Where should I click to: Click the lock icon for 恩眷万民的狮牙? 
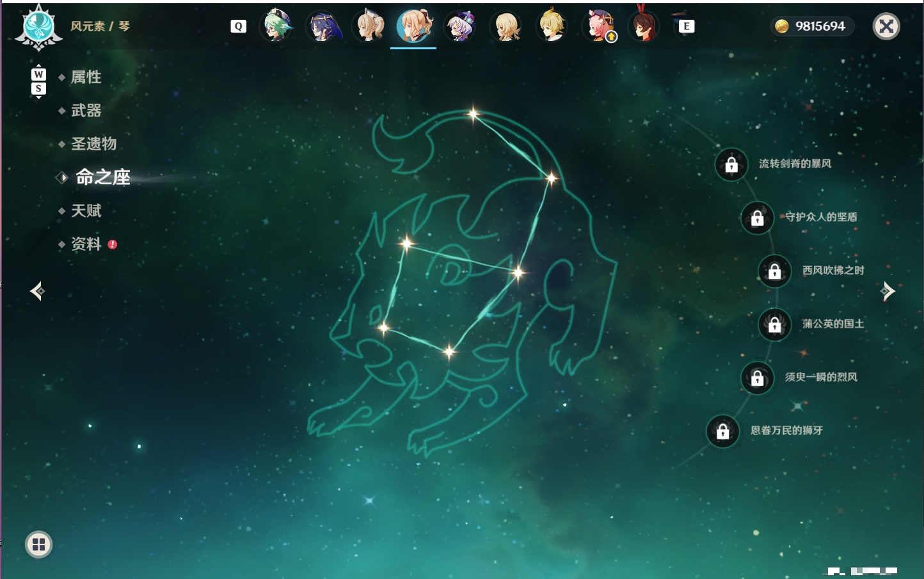[723, 431]
